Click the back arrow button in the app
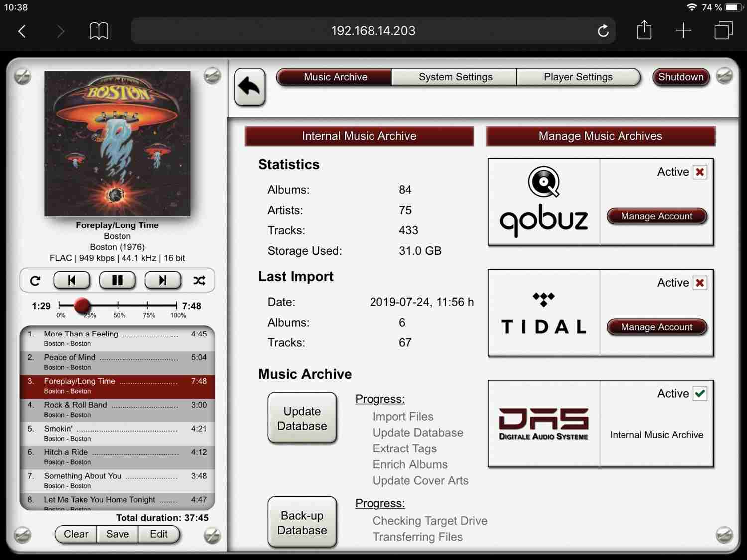Image resolution: width=747 pixels, height=560 pixels. pos(249,87)
